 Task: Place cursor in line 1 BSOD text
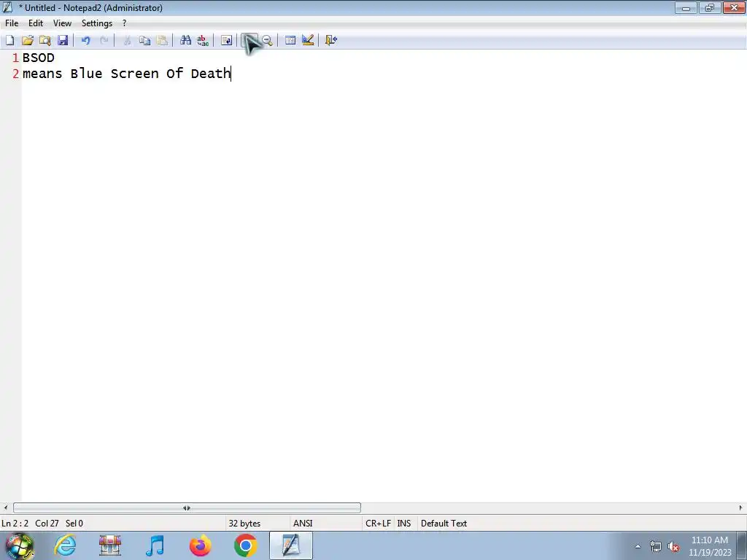coord(39,58)
